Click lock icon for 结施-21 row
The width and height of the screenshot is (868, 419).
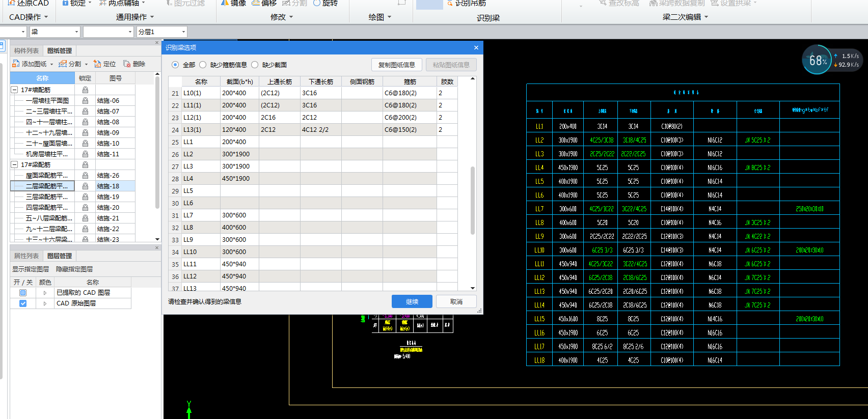tap(85, 218)
